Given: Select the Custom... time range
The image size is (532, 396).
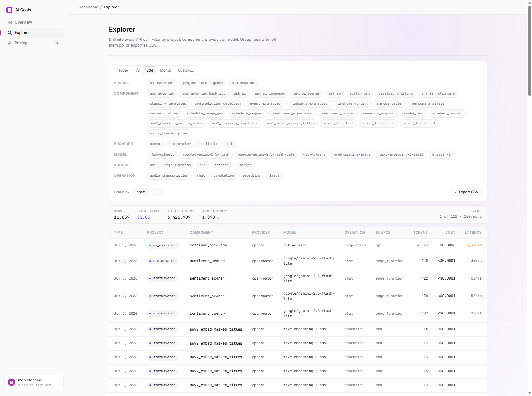Looking at the screenshot, I should (186, 70).
